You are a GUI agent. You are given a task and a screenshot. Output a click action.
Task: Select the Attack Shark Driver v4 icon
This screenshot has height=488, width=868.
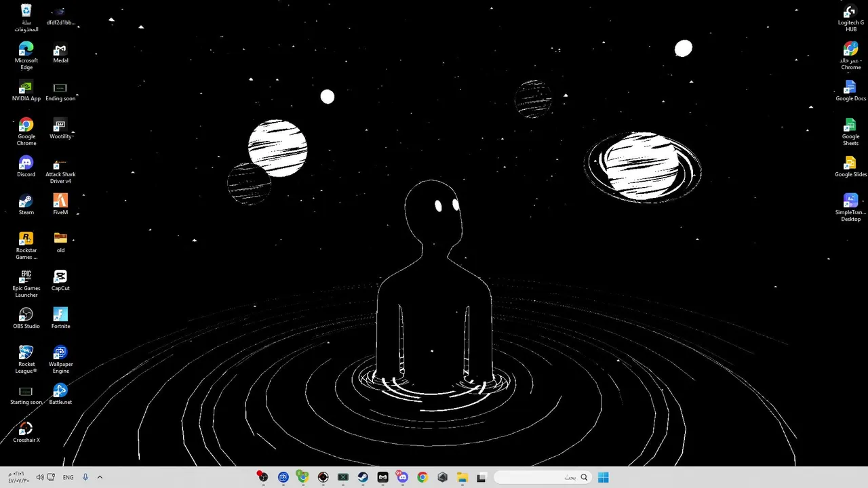click(x=60, y=170)
